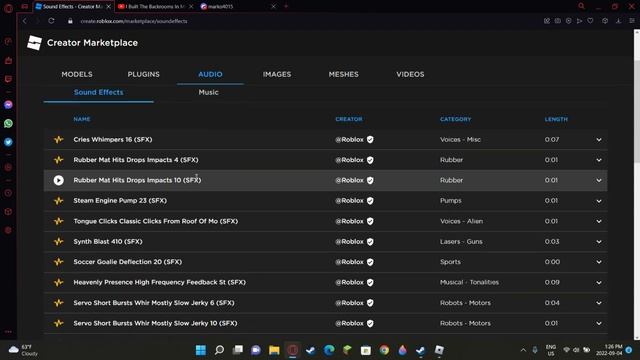Image resolution: width=640 pixels, height=360 pixels.
Task: Switch to the VIDEOS tab
Action: [x=410, y=74]
